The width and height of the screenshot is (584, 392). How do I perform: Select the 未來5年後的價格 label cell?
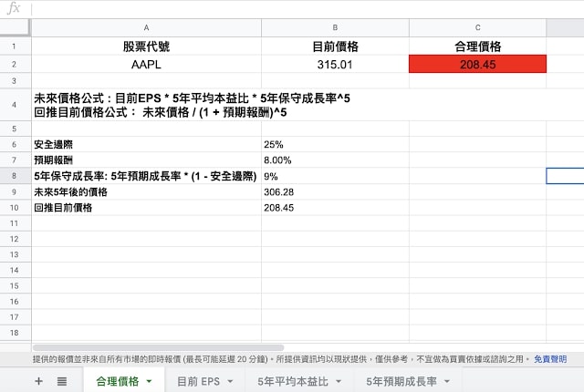tap(146, 191)
